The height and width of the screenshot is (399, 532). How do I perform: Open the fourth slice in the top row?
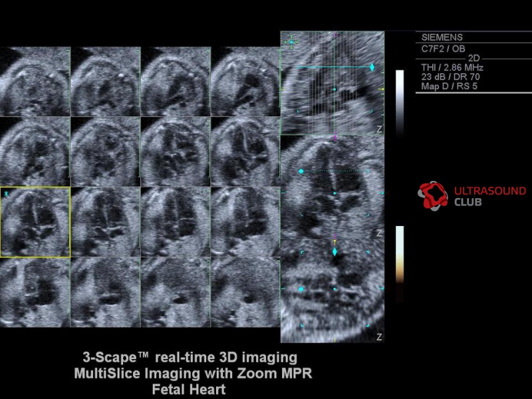(245, 81)
